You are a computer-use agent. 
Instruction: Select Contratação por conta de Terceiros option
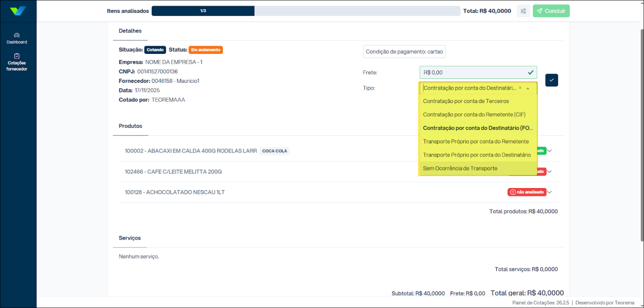point(466,101)
